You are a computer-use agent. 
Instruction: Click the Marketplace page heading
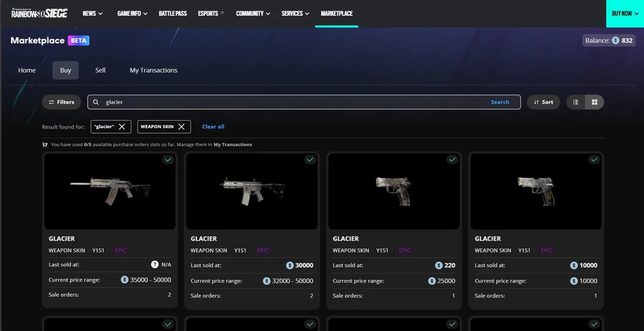point(37,41)
